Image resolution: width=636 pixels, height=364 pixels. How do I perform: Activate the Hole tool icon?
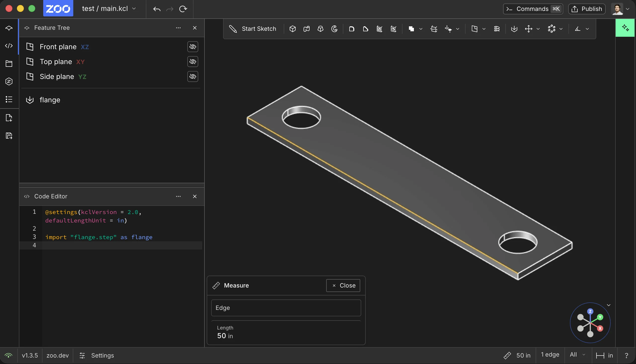[394, 29]
